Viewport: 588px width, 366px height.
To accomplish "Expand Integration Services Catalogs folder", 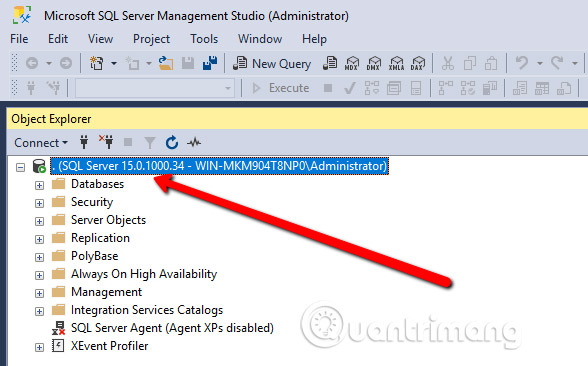I will click(x=39, y=311).
